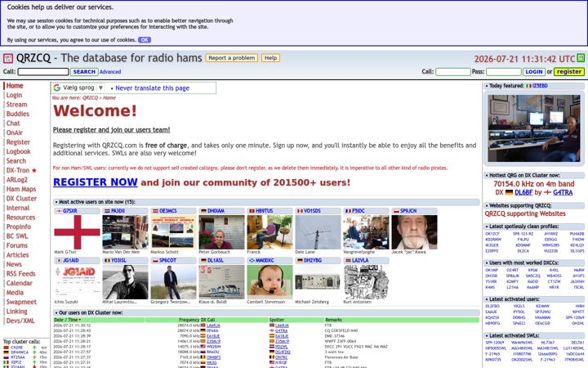Open PA3DII user photo thumbnail
This screenshot has width=588, height=368.
coord(125,232)
